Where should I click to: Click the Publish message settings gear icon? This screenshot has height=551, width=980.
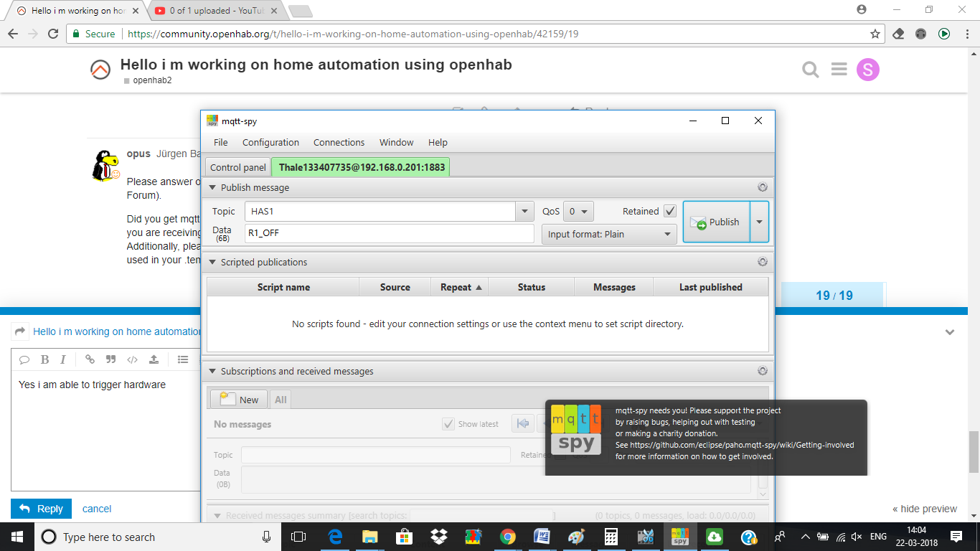click(762, 187)
